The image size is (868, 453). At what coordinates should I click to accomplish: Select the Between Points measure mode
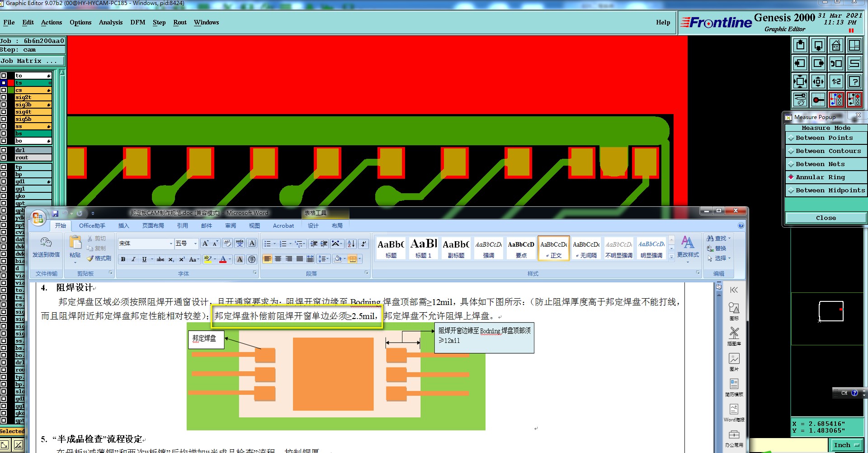[826, 138]
